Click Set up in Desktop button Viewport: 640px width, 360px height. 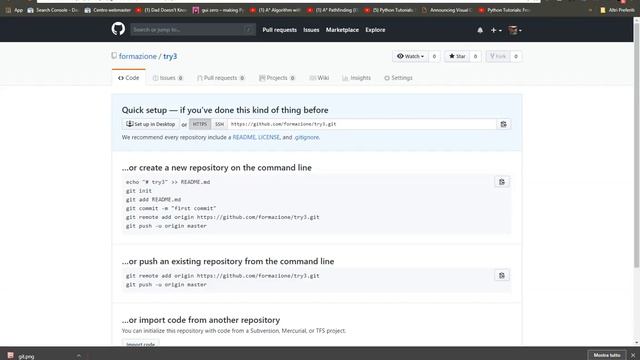(x=151, y=124)
